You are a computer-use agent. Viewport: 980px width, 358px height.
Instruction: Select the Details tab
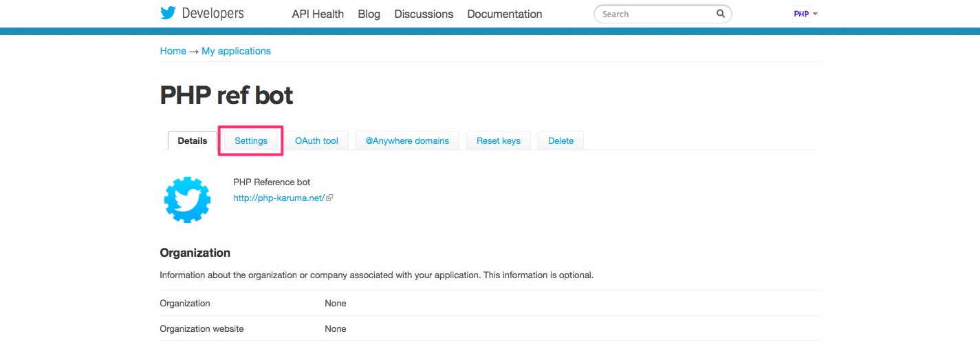193,140
